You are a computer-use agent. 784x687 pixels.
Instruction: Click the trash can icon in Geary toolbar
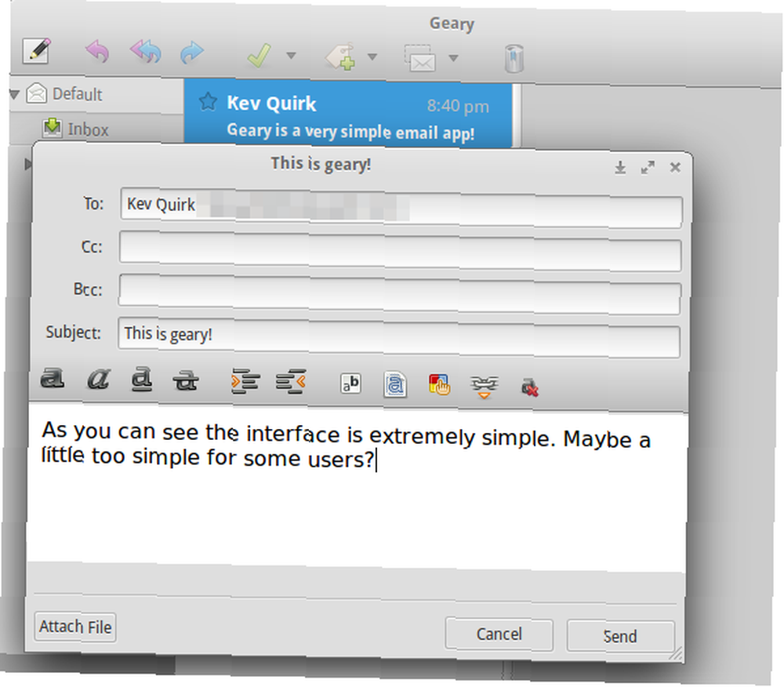[514, 59]
